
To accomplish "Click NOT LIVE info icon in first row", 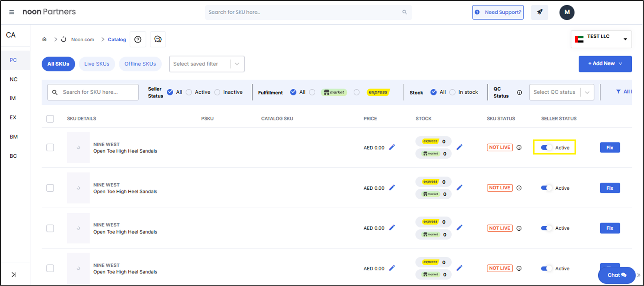I will pyautogui.click(x=519, y=148).
